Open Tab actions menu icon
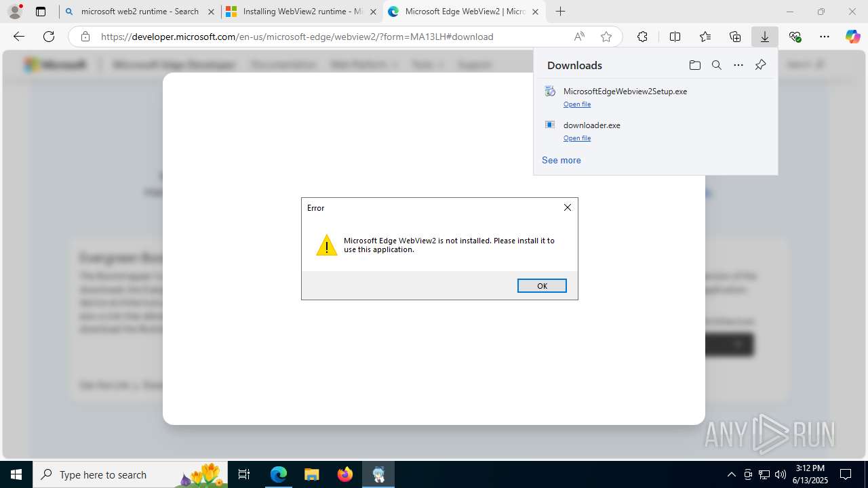 (x=41, y=12)
